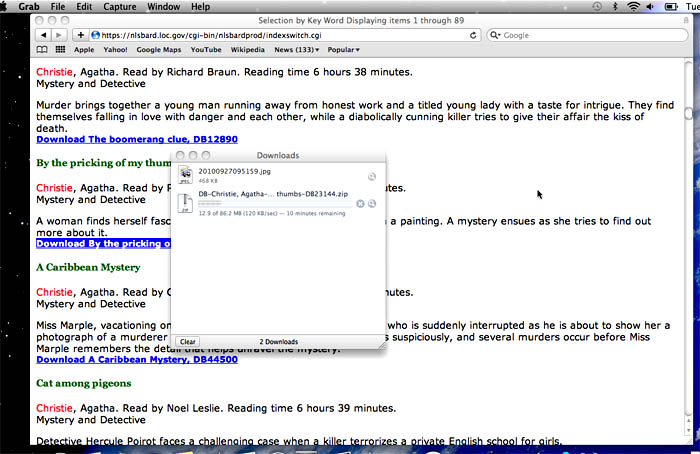Open the bookmarks book icon

click(43, 49)
